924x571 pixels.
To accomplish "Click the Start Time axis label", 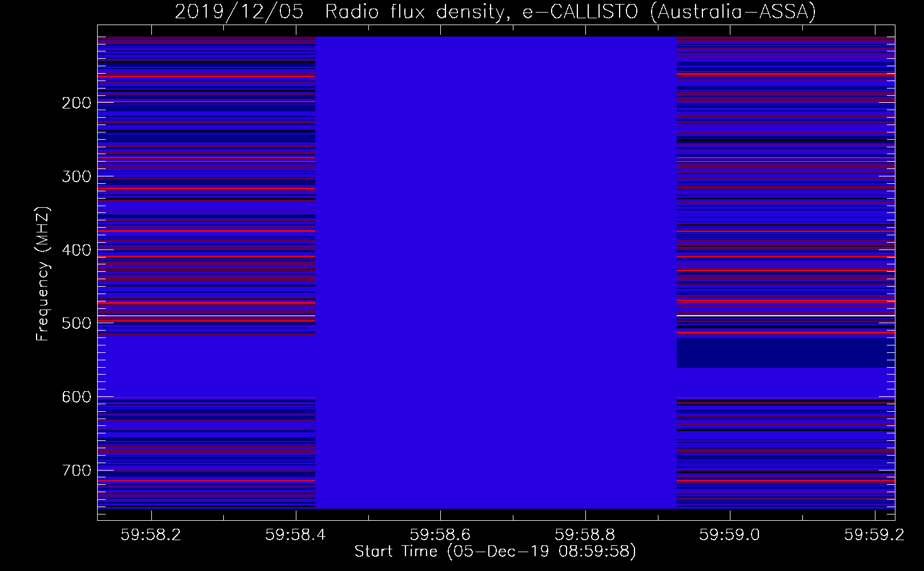I will pos(495,552).
